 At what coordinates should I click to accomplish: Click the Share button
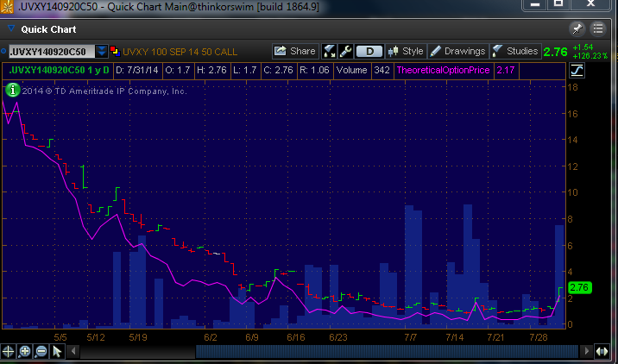point(294,51)
